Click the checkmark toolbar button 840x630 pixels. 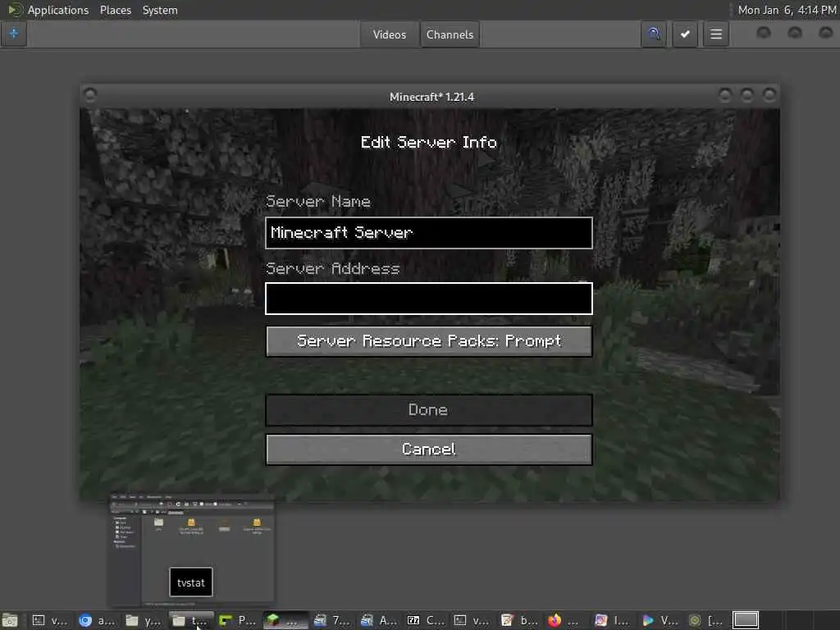click(x=685, y=34)
